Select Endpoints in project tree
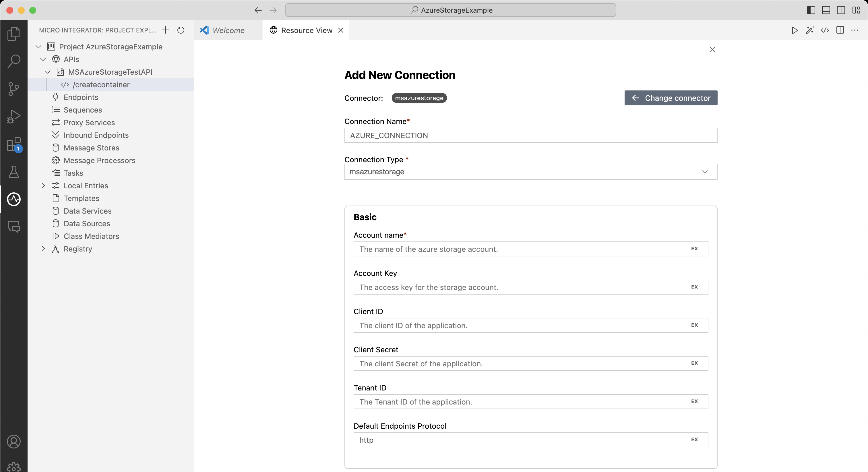The width and height of the screenshot is (868, 472). pos(111,97)
